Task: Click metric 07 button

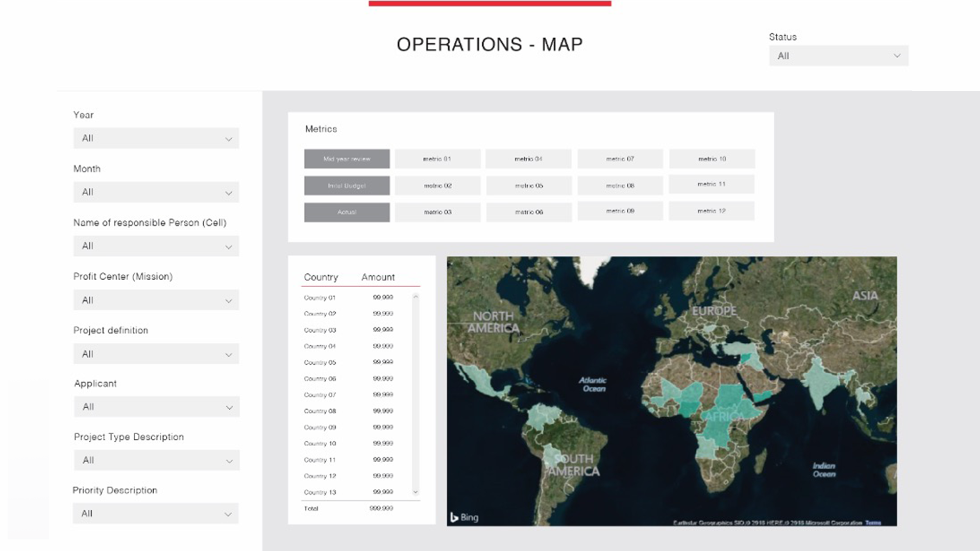Action: coord(620,159)
